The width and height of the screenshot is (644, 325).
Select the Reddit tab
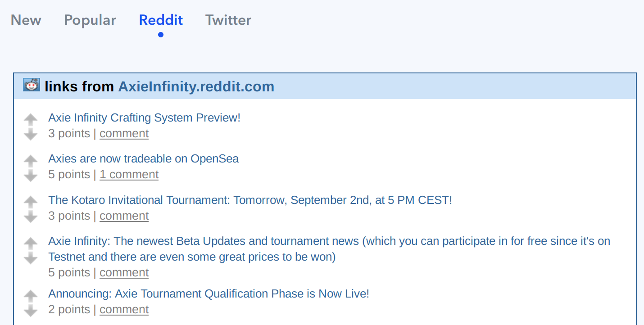pos(161,20)
